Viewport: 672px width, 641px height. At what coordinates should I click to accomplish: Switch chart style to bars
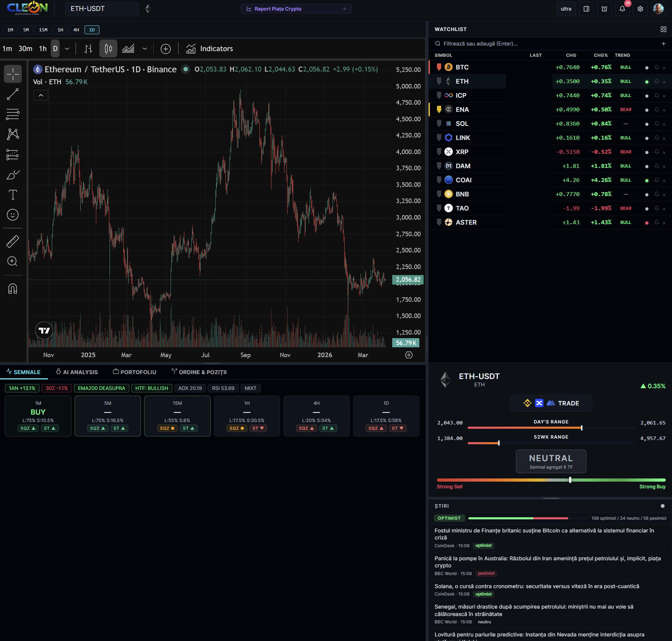coord(88,49)
